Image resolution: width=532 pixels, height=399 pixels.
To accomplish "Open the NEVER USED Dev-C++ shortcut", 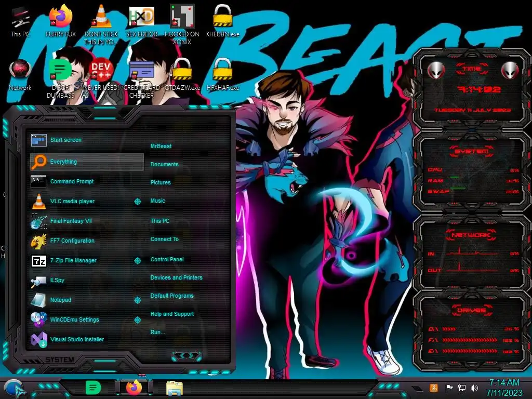I will [x=101, y=75].
